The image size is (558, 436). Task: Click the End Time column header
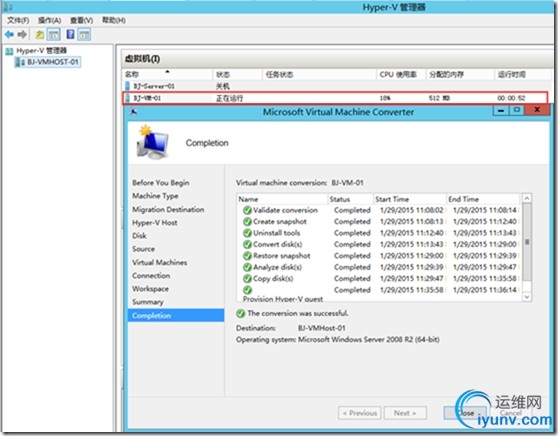[x=483, y=199]
